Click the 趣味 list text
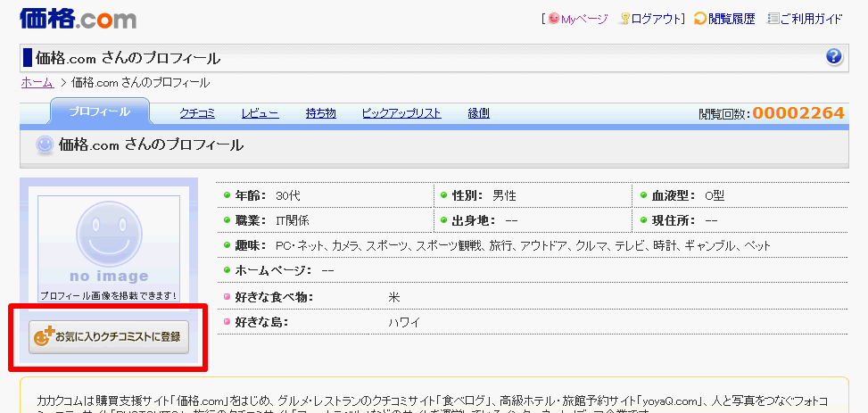The height and width of the screenshot is (413, 868). (x=523, y=245)
